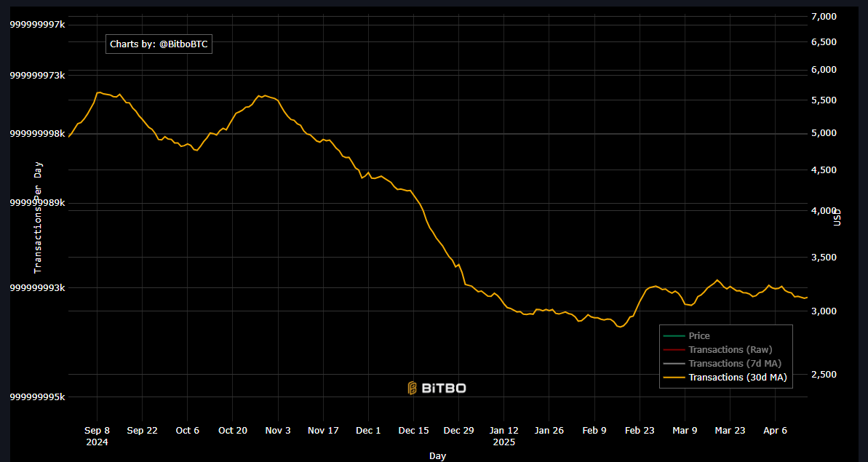Click the 5,000 USD axis value

823,133
